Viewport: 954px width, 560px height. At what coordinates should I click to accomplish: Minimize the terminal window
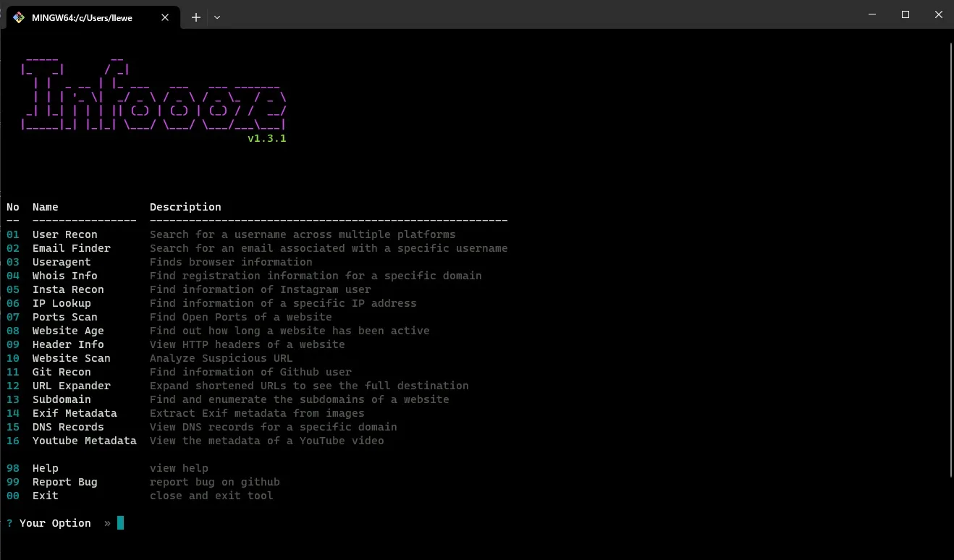pyautogui.click(x=871, y=14)
